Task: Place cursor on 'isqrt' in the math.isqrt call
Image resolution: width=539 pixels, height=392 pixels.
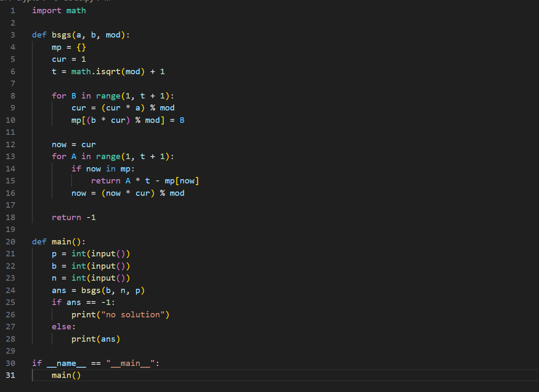Action: coord(108,72)
